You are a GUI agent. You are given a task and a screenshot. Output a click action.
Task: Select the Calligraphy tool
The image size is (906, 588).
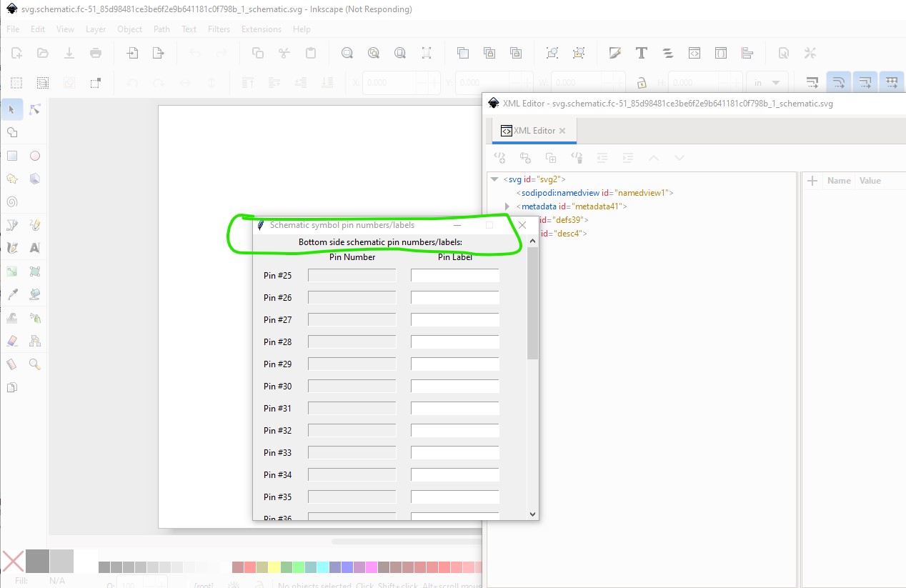pyautogui.click(x=12, y=248)
